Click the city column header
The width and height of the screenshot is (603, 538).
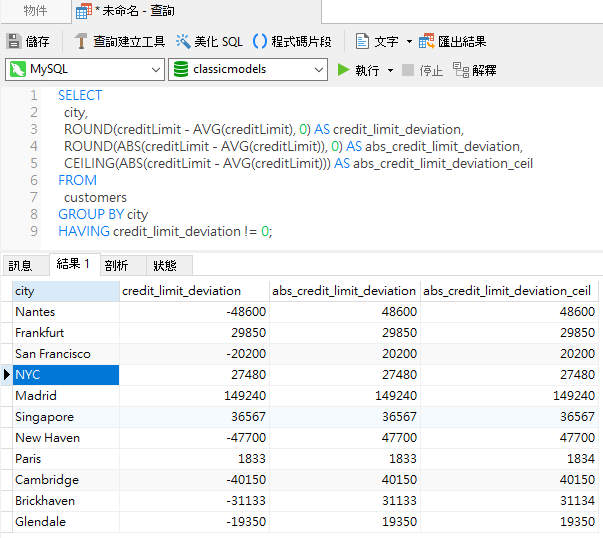click(65, 291)
